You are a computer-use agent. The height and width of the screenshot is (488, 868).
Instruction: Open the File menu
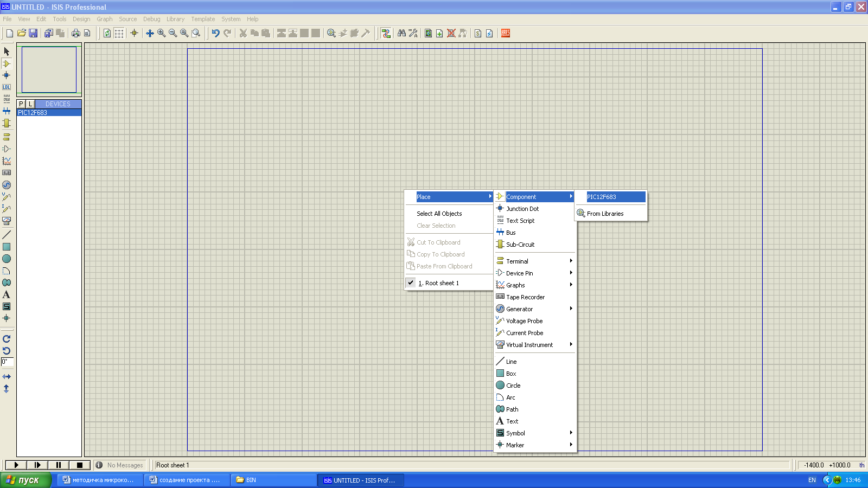[x=7, y=19]
